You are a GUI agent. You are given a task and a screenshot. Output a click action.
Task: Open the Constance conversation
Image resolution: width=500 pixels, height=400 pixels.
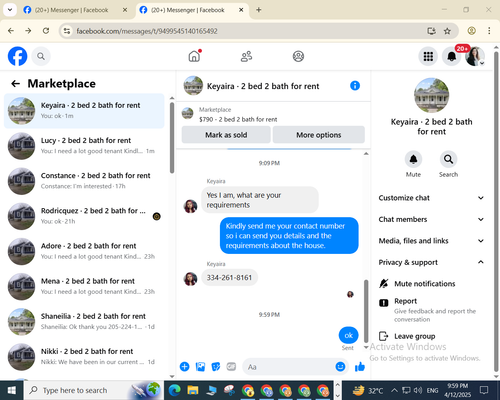tap(84, 181)
